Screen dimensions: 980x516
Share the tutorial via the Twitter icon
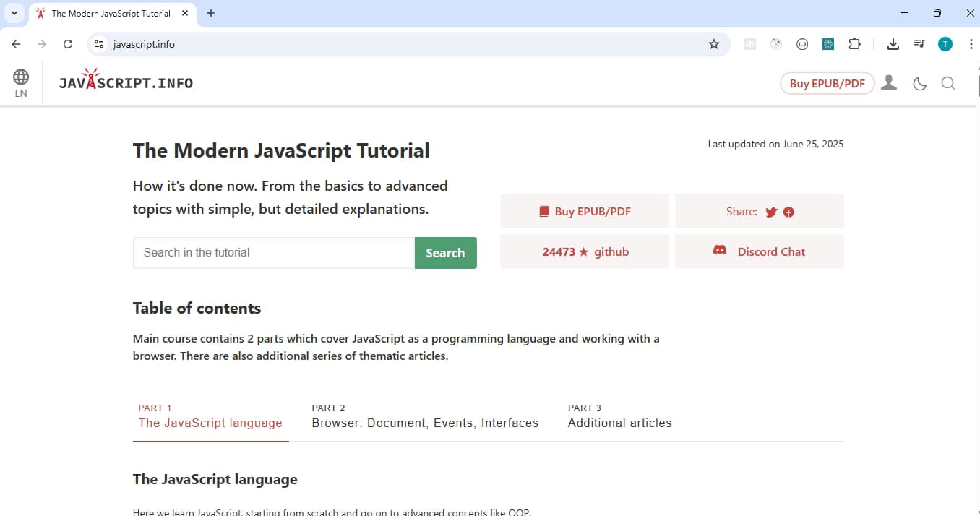click(771, 212)
